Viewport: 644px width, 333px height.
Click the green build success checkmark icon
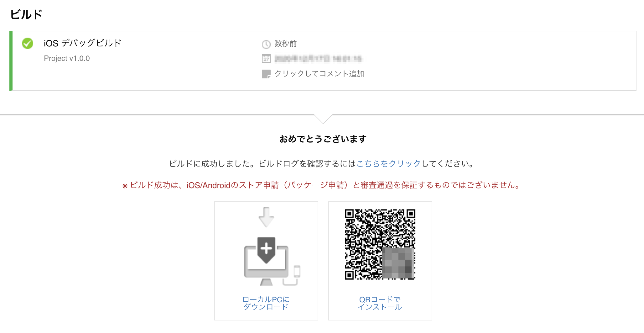(28, 43)
